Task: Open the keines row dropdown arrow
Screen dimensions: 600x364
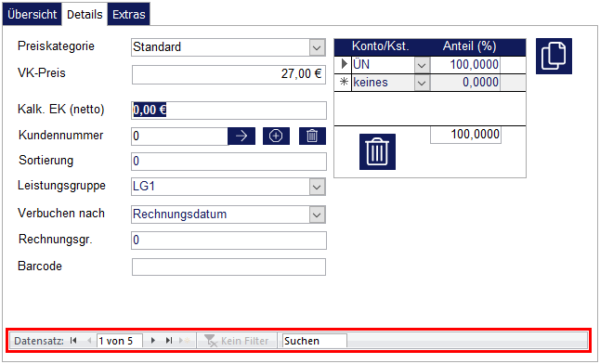Action: [422, 83]
